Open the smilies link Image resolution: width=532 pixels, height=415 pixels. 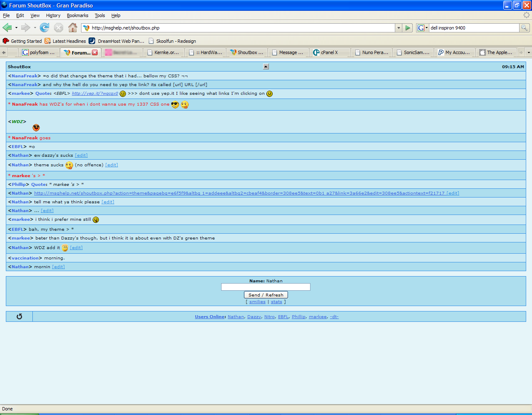point(257,302)
